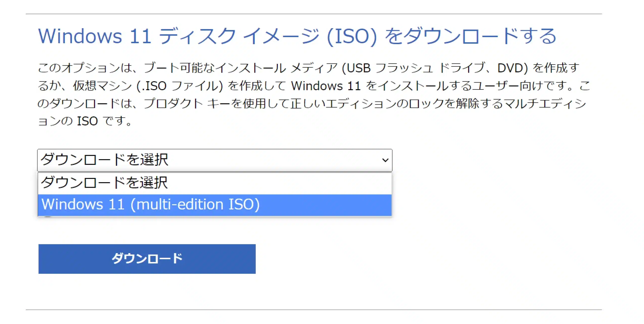The height and width of the screenshot is (324, 644).
Task: Click the bottom horizontal divider line
Action: pos(314,310)
